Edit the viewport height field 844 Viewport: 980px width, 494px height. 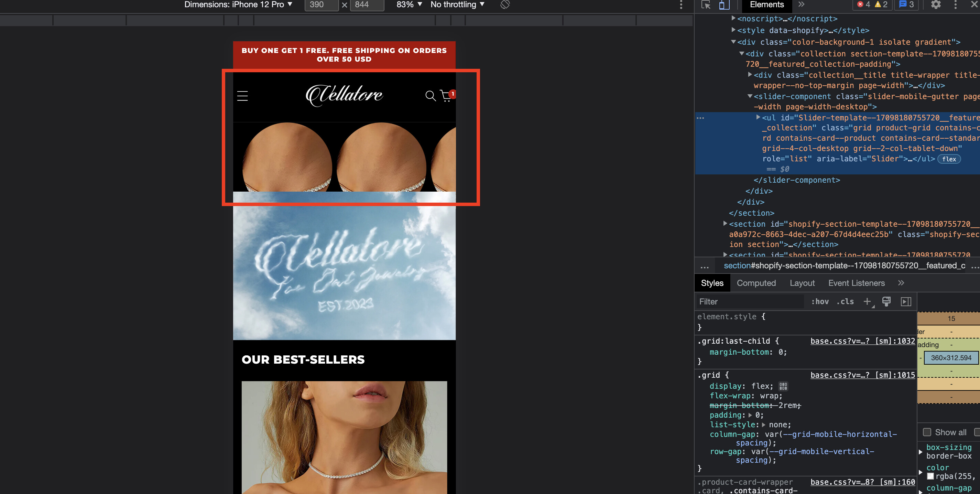367,4
